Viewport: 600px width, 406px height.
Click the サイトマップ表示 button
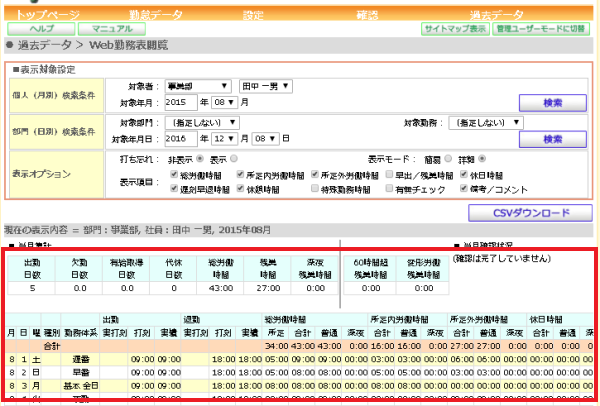[x=455, y=29]
